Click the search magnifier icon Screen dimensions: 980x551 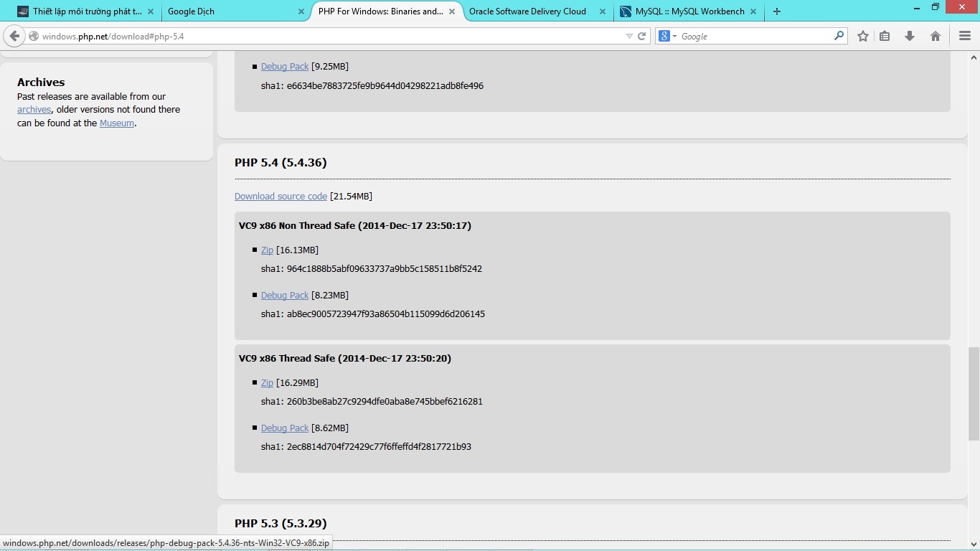(x=839, y=36)
